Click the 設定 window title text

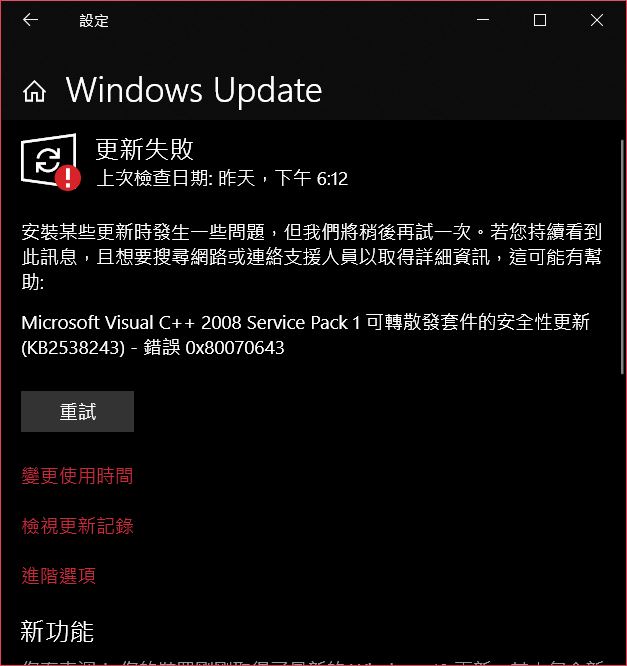click(x=94, y=21)
